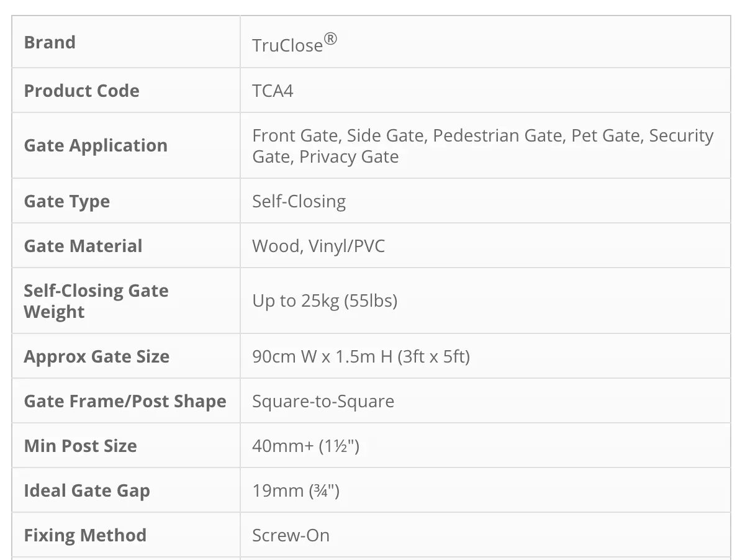Select the Approx Gate Size label

pyautogui.click(x=96, y=356)
